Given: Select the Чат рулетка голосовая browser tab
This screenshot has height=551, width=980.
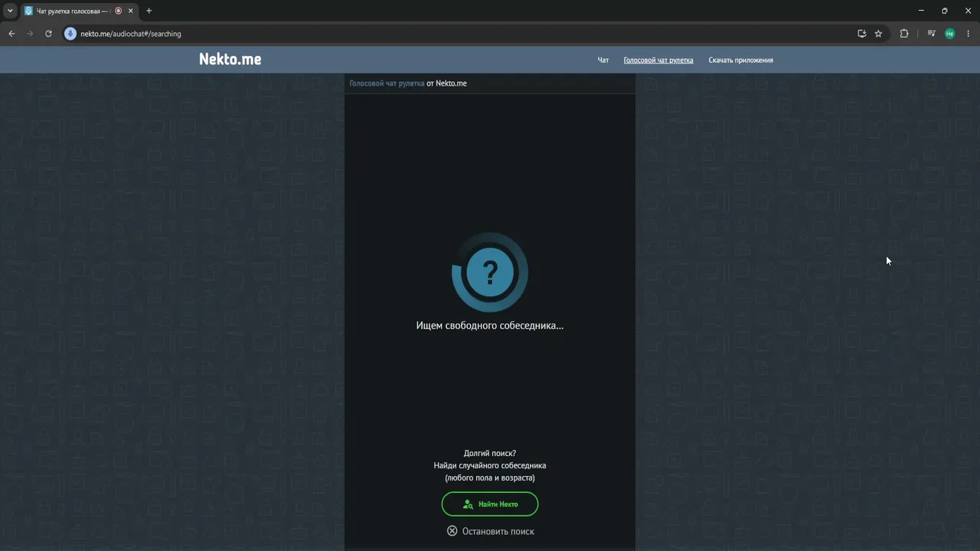Looking at the screenshot, I should point(79,11).
